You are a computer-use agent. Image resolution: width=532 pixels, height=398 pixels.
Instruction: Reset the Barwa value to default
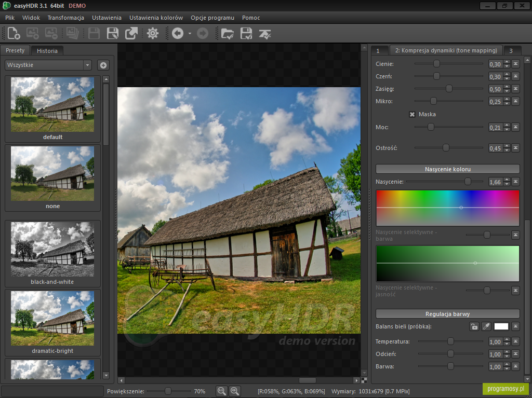click(x=515, y=366)
